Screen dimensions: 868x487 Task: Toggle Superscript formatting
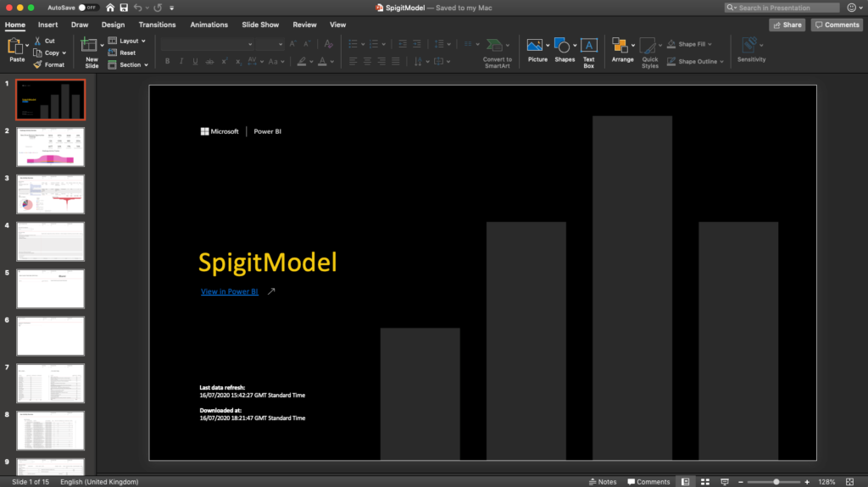[x=224, y=62]
